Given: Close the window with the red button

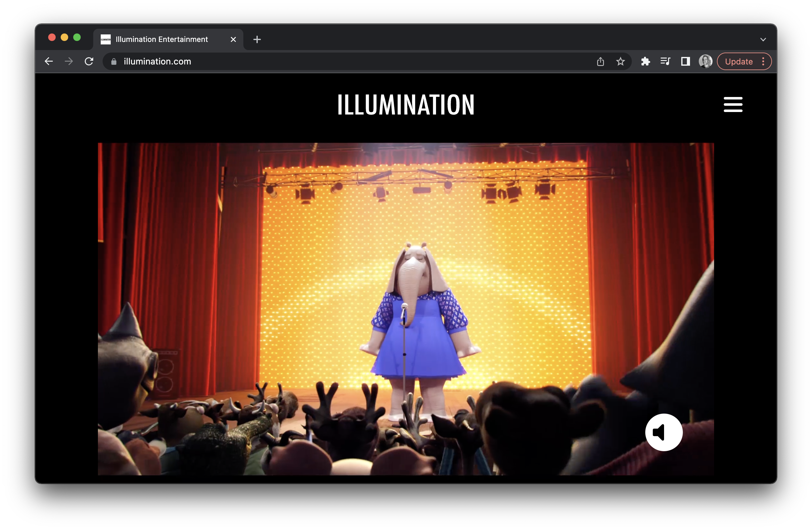Looking at the screenshot, I should click(x=52, y=37).
